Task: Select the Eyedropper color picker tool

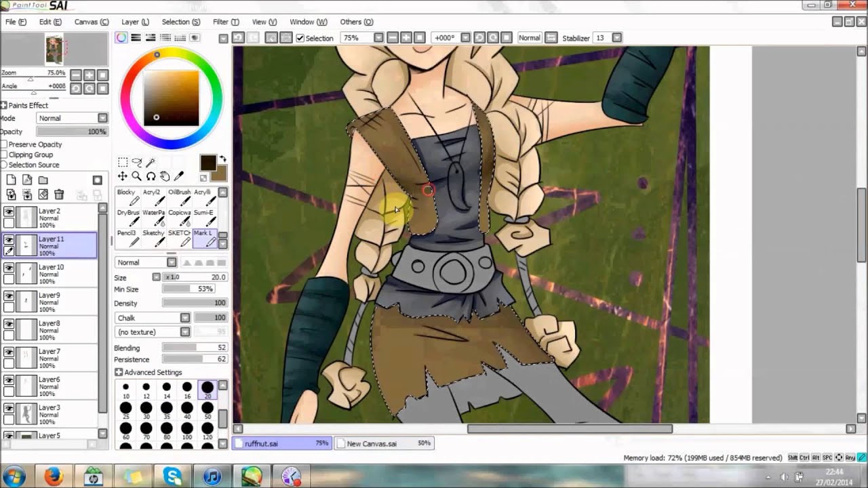Action: click(179, 176)
